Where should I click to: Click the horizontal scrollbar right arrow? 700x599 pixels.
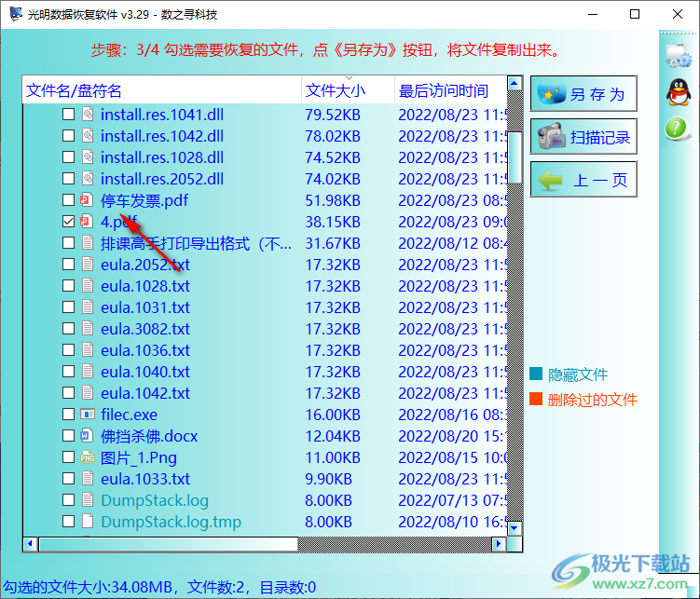(499, 544)
